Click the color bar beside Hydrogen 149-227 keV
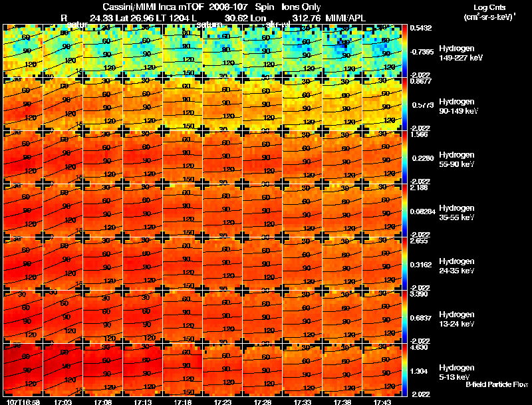The height and width of the screenshot is (405, 532). 404,51
